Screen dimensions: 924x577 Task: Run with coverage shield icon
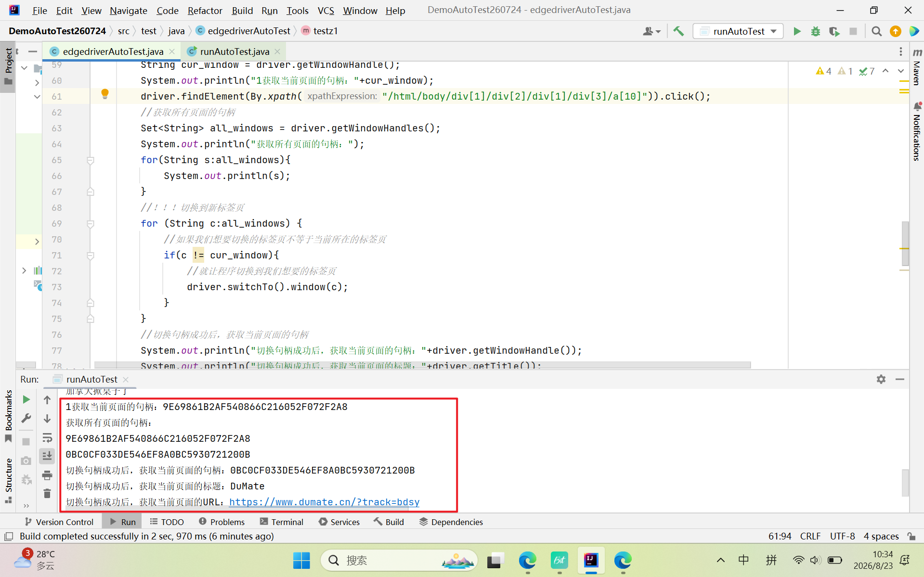point(834,31)
